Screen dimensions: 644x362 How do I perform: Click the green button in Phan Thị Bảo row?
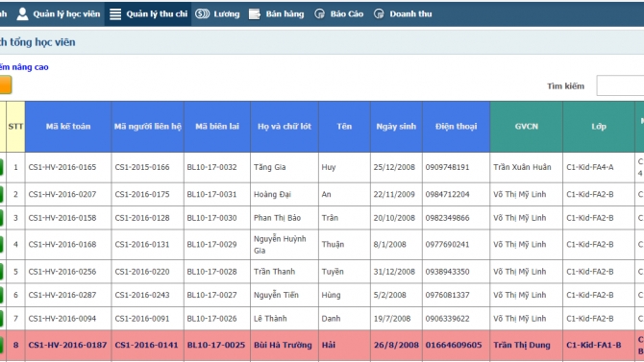click(x=2, y=218)
